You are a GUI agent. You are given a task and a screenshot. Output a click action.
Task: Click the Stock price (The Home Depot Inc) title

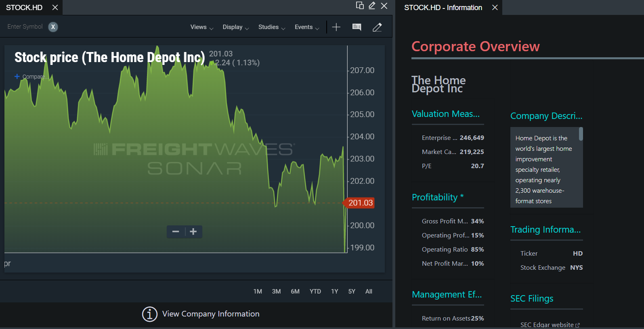click(109, 58)
